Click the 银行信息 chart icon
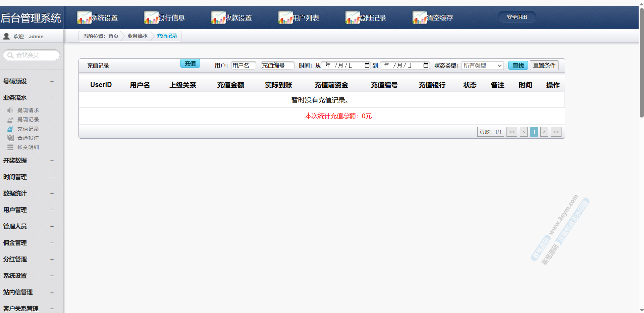 [151, 17]
